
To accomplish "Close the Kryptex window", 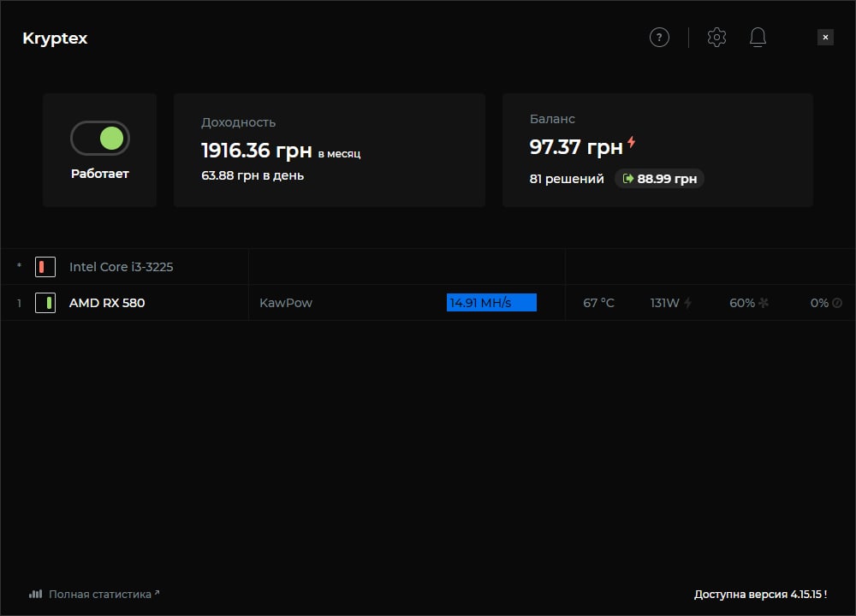I will [825, 37].
